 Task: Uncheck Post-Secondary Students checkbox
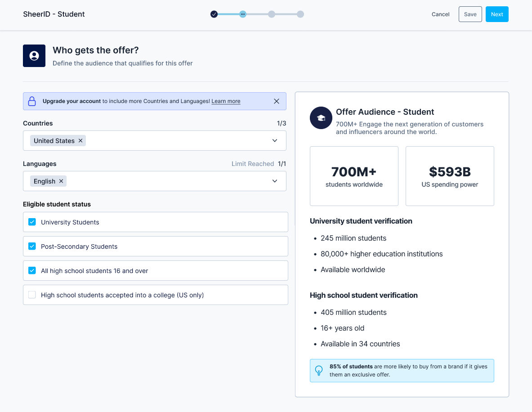point(32,246)
